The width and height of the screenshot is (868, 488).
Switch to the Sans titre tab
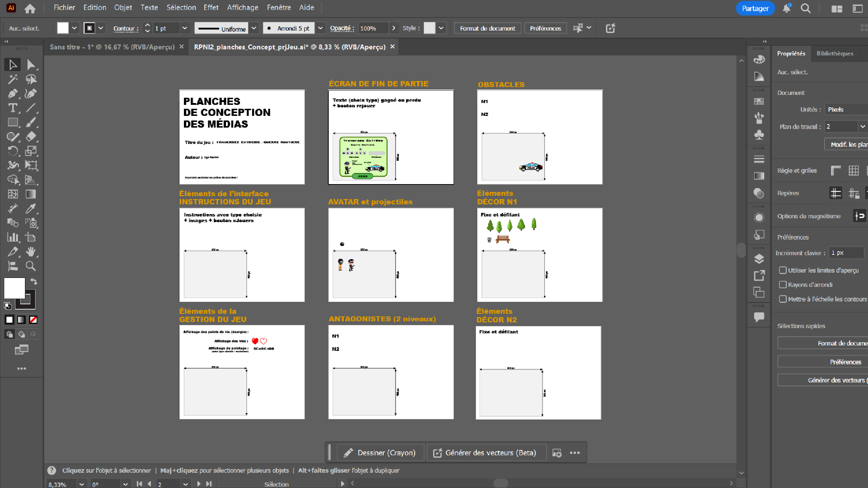[112, 47]
